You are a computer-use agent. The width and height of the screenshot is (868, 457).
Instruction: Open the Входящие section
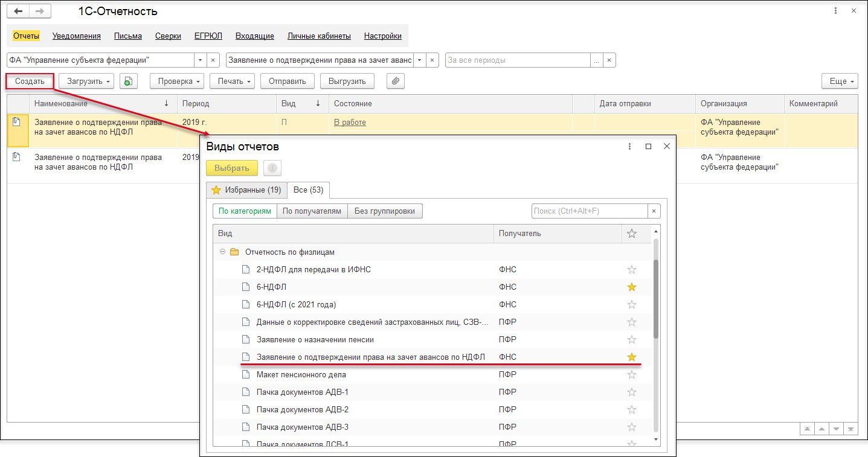(255, 36)
